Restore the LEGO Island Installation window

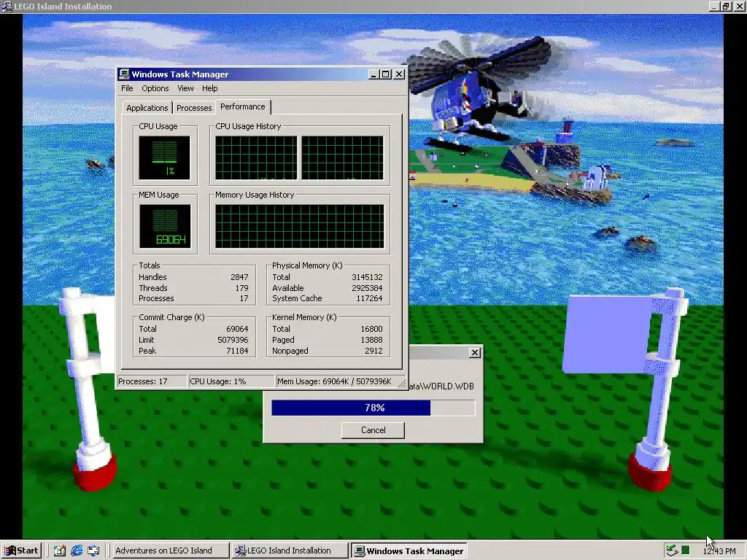pyautogui.click(x=726, y=6)
